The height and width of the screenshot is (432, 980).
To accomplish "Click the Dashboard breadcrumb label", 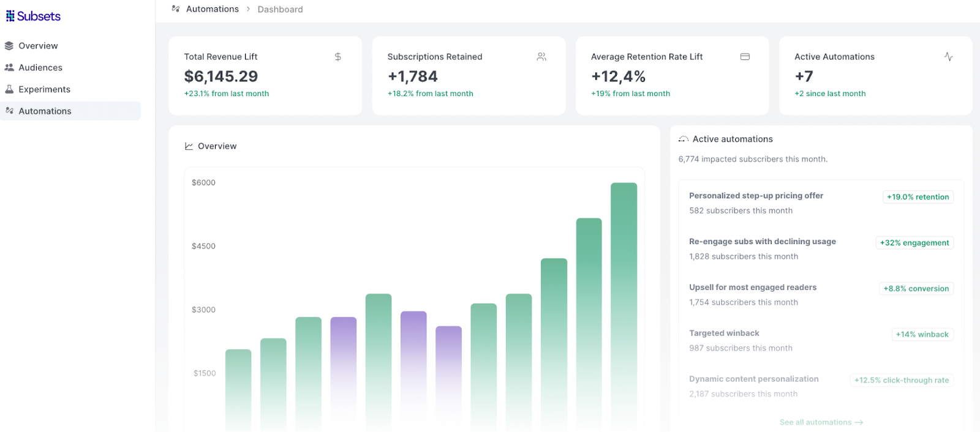I will (280, 9).
